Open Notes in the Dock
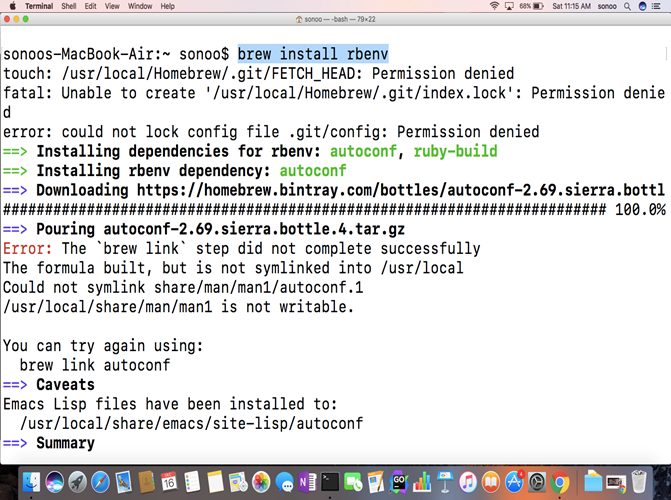 click(x=215, y=482)
